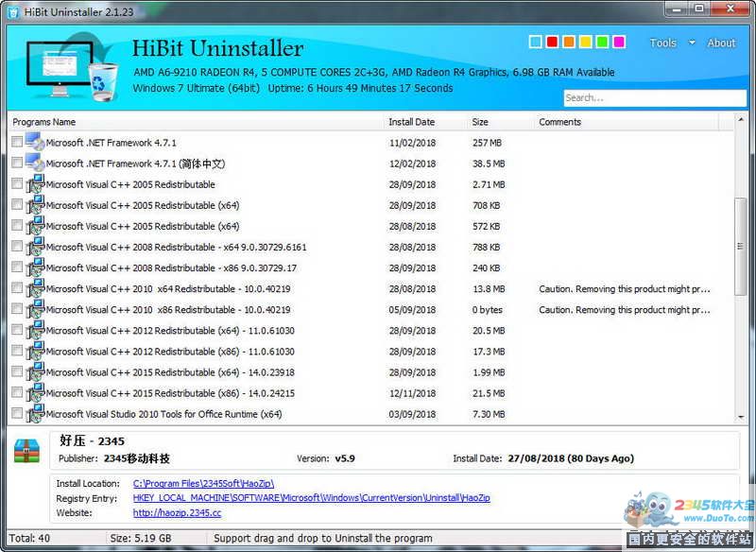Click the Visual C++ 2012 (x64) 11.0.61030 icon
Image resolution: width=756 pixels, height=552 pixels.
pos(35,330)
